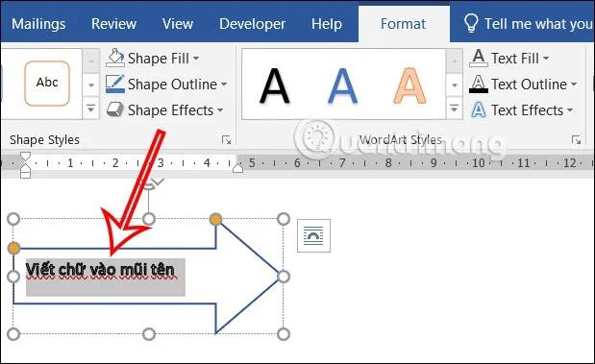Open the Shape Outline dropdown arrow
595x364 pixels.
tap(224, 85)
